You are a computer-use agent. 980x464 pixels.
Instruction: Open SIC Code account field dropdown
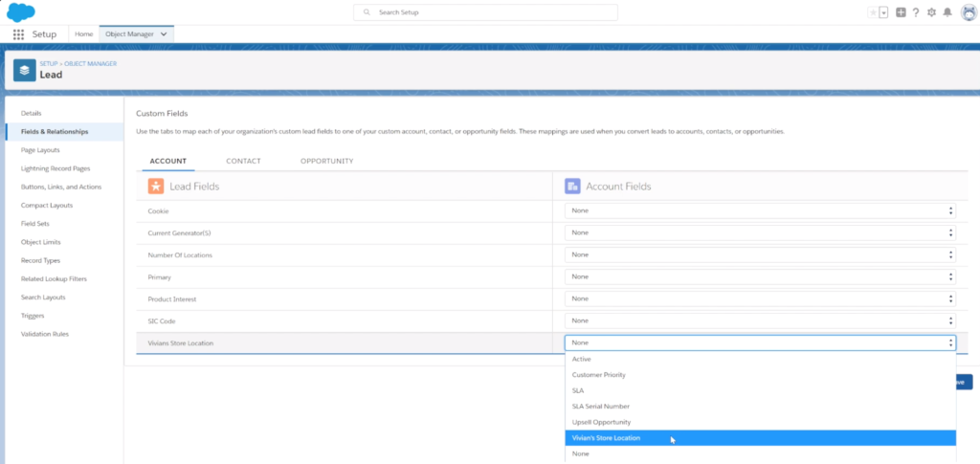[x=760, y=320]
